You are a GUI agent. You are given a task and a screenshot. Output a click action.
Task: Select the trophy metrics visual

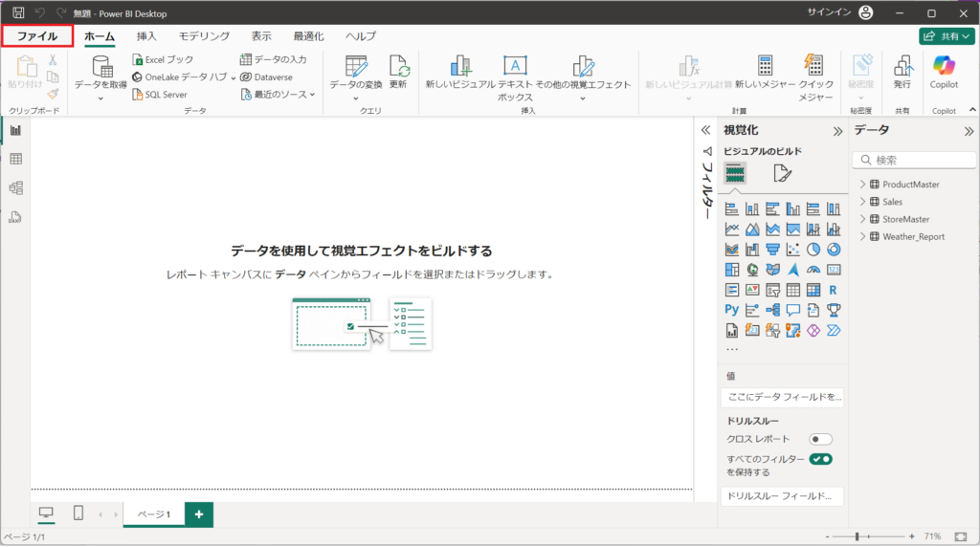(834, 310)
